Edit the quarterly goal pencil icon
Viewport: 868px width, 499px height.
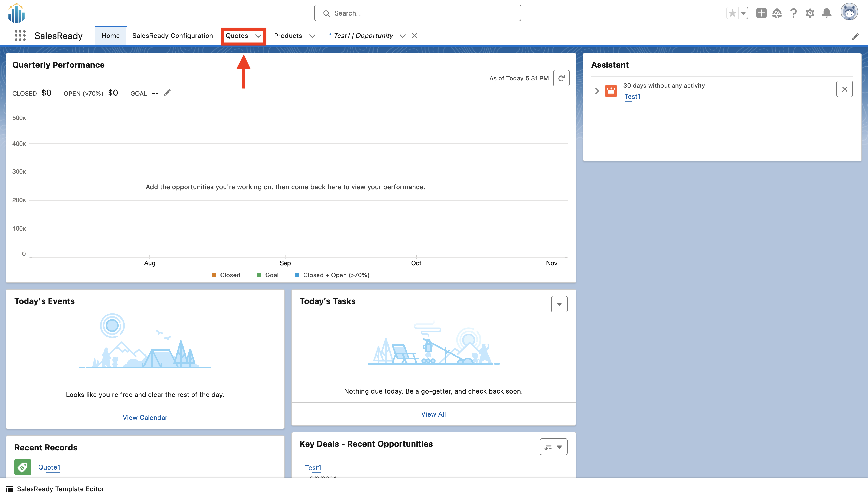pyautogui.click(x=167, y=93)
